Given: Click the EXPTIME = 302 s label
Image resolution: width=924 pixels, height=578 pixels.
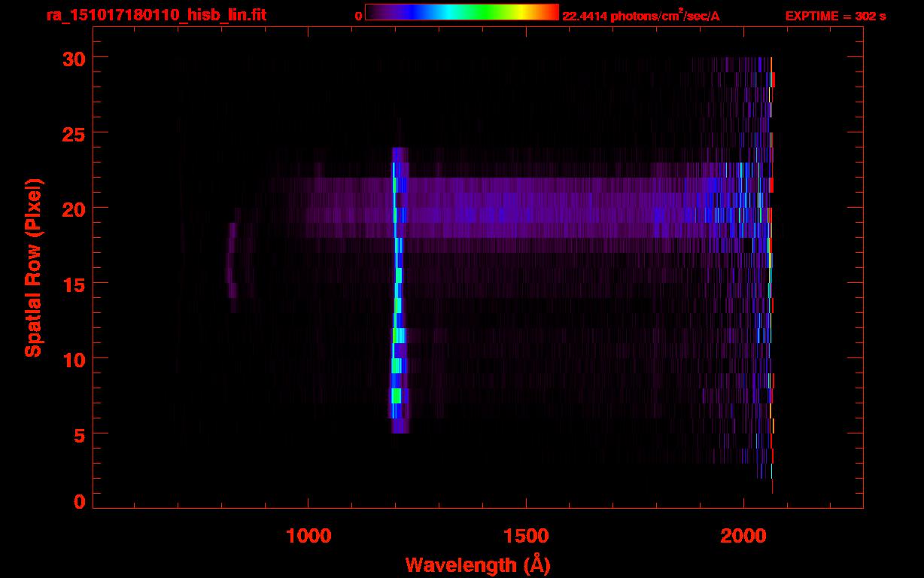Looking at the screenshot, I should point(835,16).
